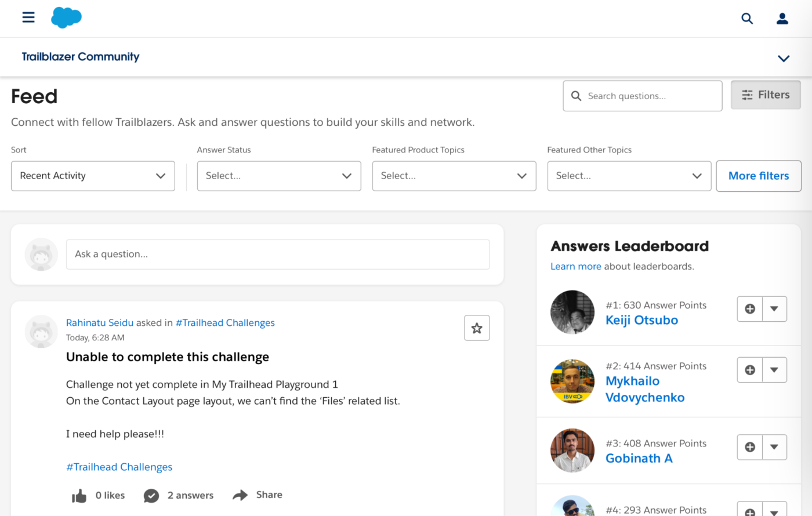Open the user profile icon
Viewport: 812px width, 516px height.
[782, 19]
